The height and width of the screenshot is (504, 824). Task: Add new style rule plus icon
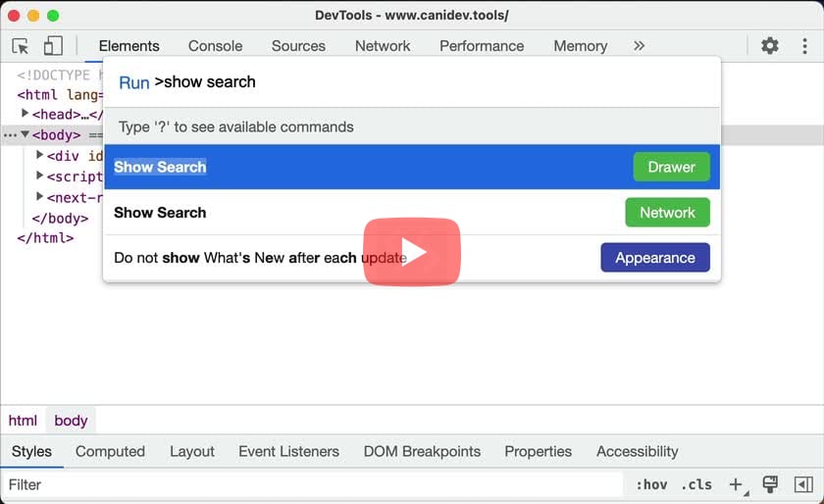736,484
